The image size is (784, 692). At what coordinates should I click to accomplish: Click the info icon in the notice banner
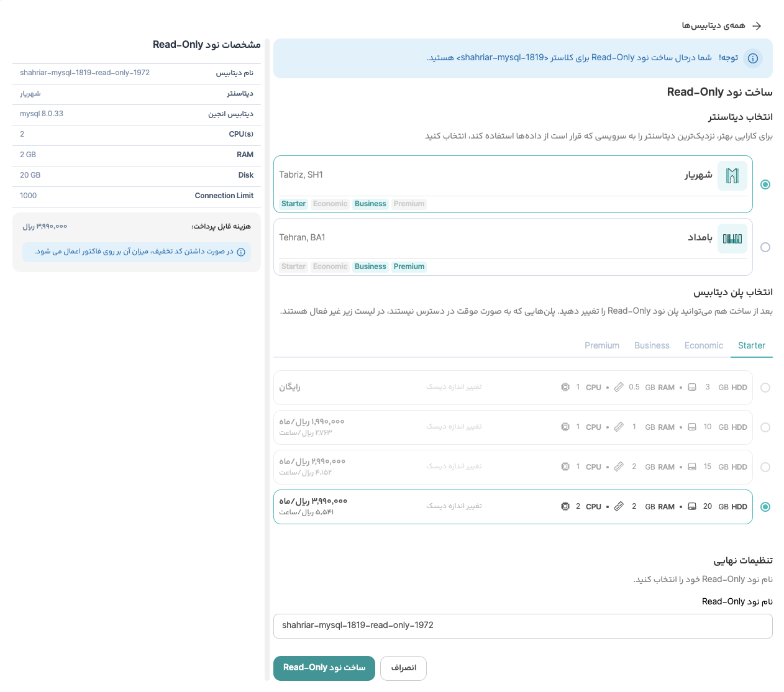tap(753, 58)
